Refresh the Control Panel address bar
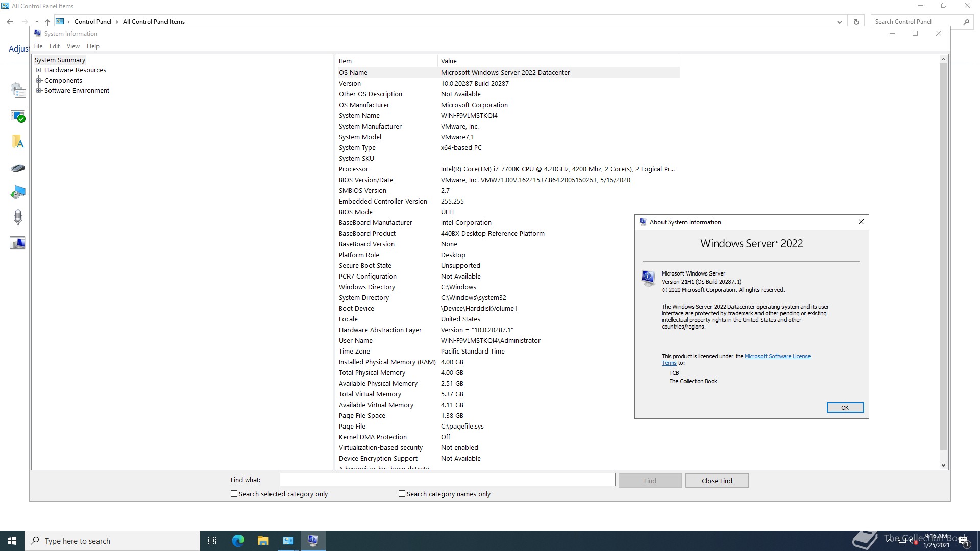980x551 pixels. (856, 22)
